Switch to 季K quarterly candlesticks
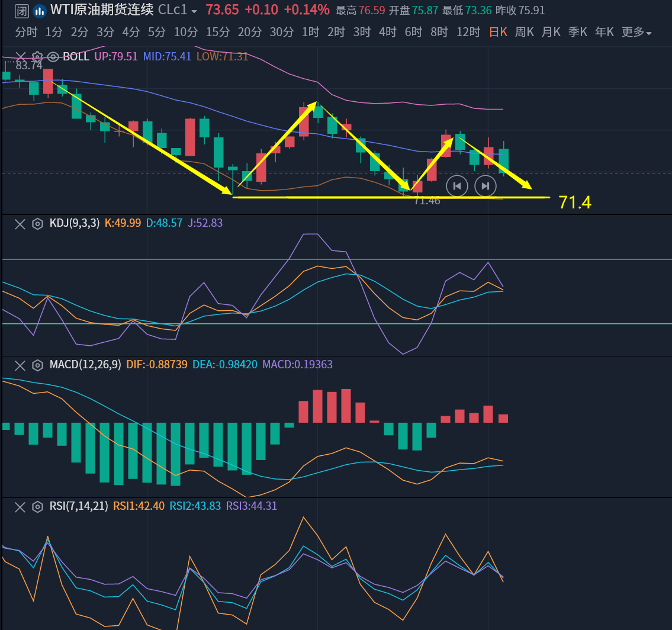The height and width of the screenshot is (630, 672). pyautogui.click(x=578, y=32)
